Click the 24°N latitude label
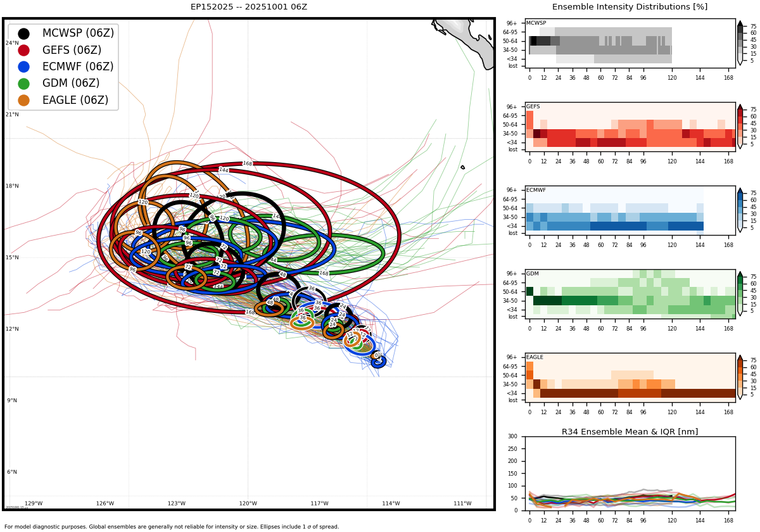This screenshot has width=760, height=532. [x=12, y=43]
